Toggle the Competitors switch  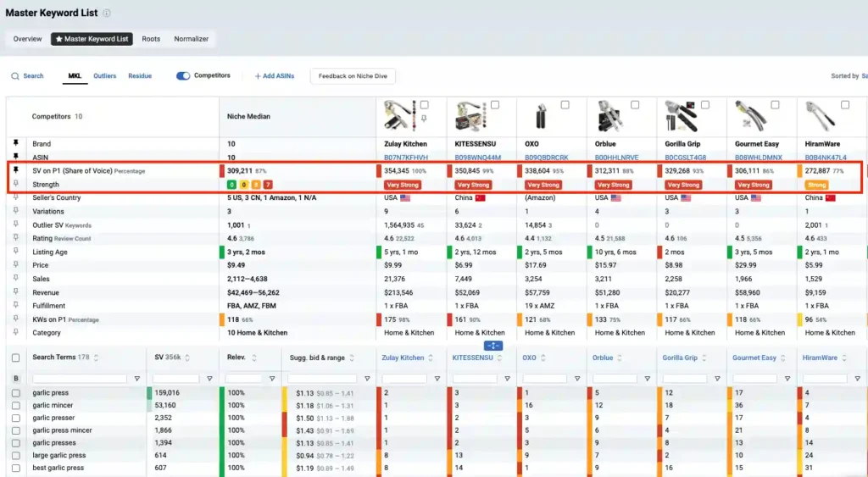(x=182, y=76)
